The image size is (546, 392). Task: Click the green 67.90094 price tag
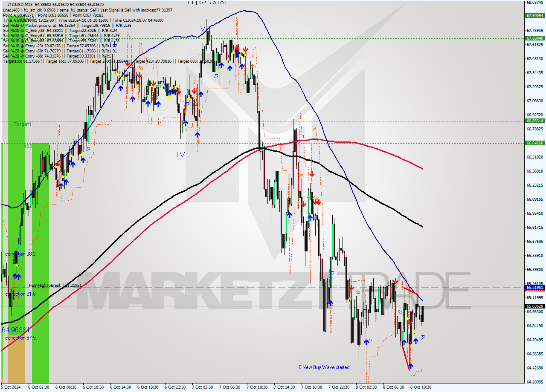pyautogui.click(x=535, y=16)
